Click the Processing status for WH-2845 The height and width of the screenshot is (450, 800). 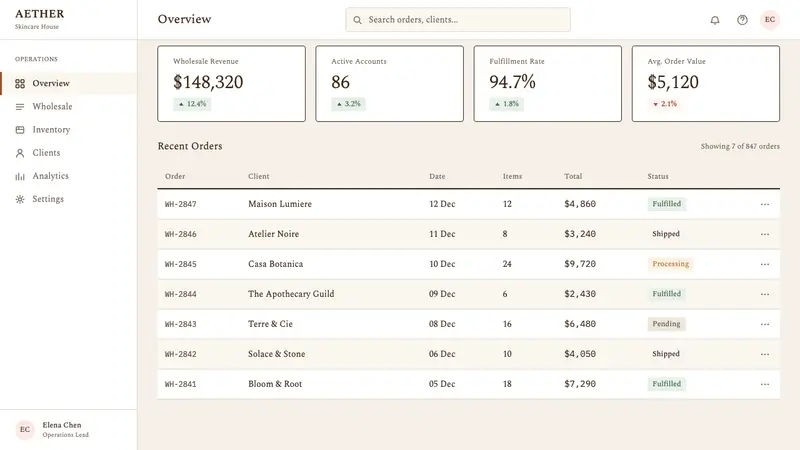point(670,264)
